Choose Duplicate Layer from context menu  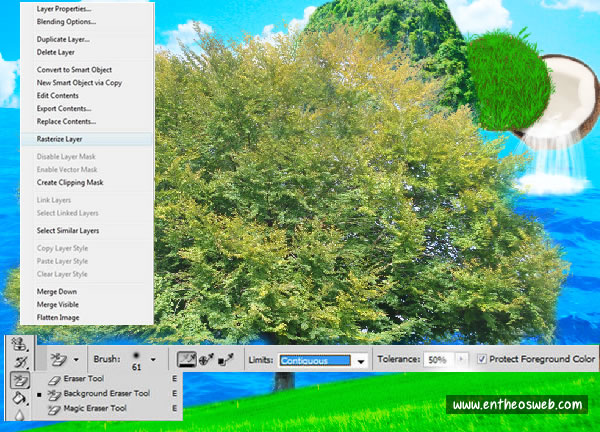[64, 39]
